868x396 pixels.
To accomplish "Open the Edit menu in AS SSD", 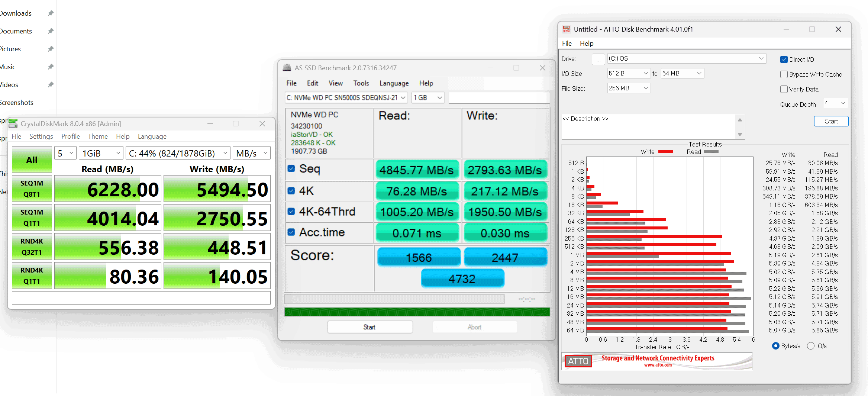I will pos(312,83).
